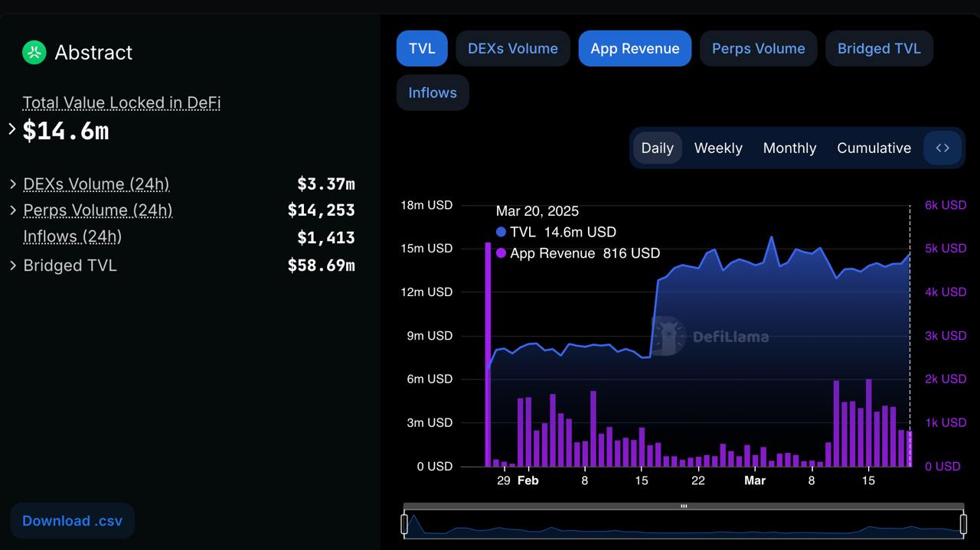Viewport: 980px width, 550px height.
Task: Click the 6k USD right axis label
Action: [x=946, y=205]
